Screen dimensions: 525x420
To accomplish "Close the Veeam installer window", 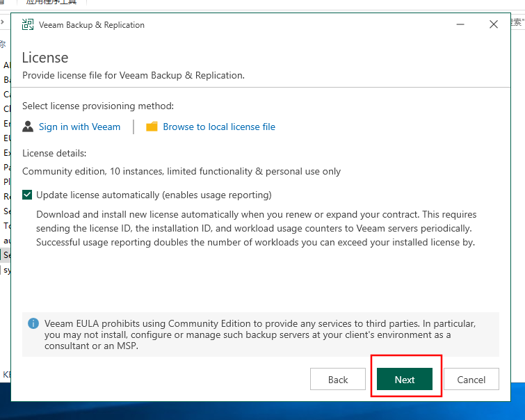I will point(494,24).
